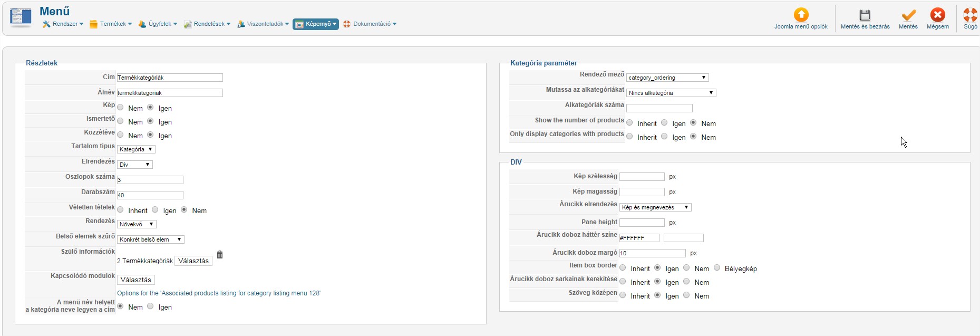Click the Mentés és bezárás floppy icon
The width and height of the screenshot is (980, 336).
click(x=865, y=15)
